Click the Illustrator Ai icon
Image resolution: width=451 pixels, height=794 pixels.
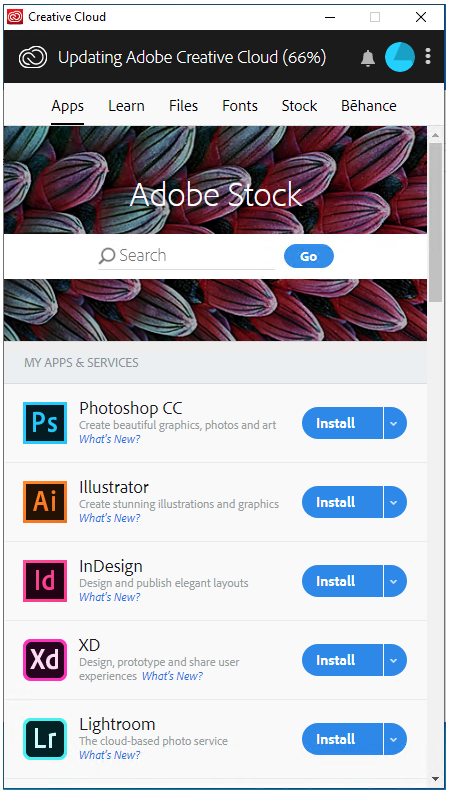click(45, 502)
